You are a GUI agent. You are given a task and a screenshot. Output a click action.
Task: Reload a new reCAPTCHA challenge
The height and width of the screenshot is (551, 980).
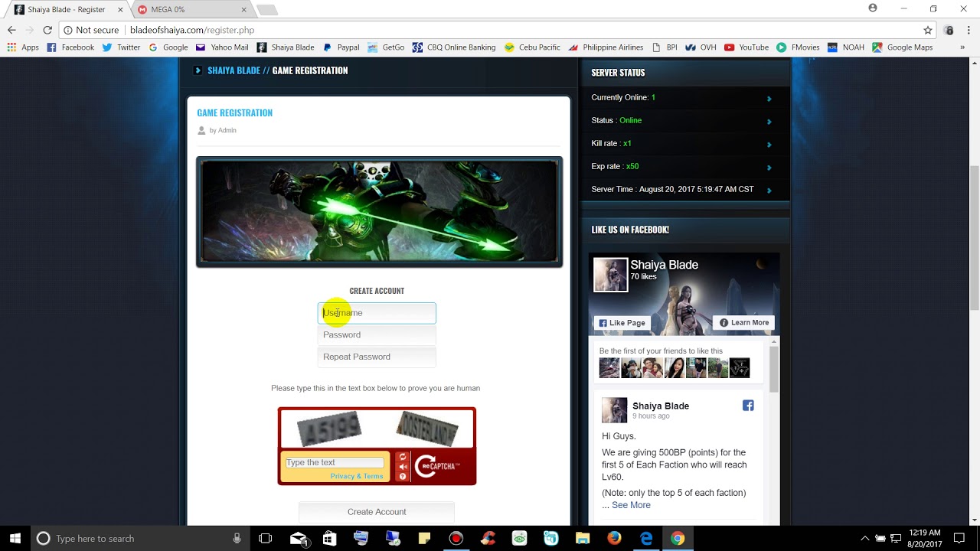pos(403,457)
